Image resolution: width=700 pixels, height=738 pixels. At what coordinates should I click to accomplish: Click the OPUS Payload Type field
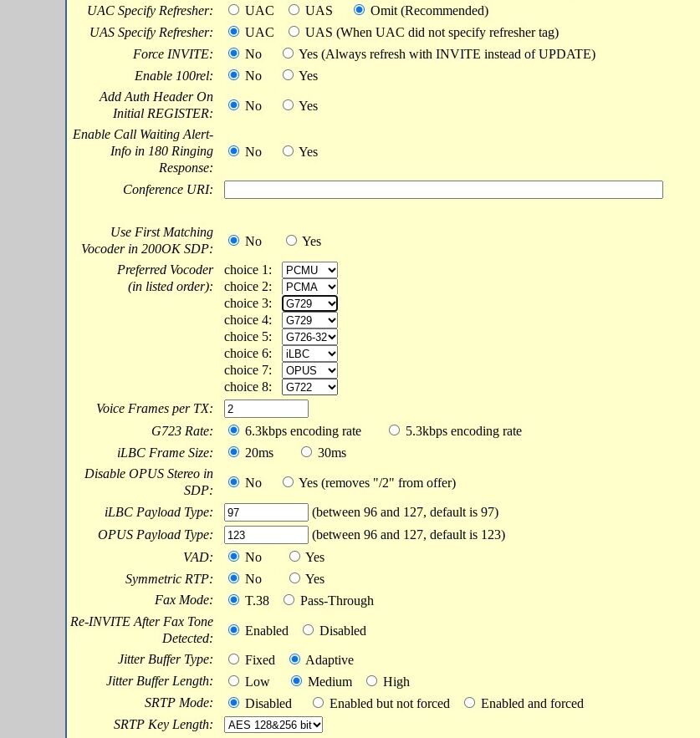pos(266,535)
